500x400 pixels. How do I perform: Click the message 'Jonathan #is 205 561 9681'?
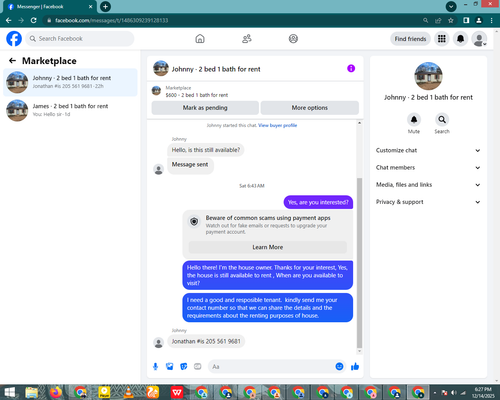tap(206, 341)
